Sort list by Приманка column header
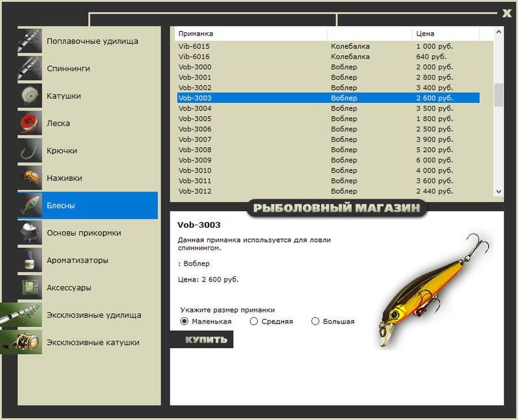This screenshot has width=518, height=420. [251, 33]
